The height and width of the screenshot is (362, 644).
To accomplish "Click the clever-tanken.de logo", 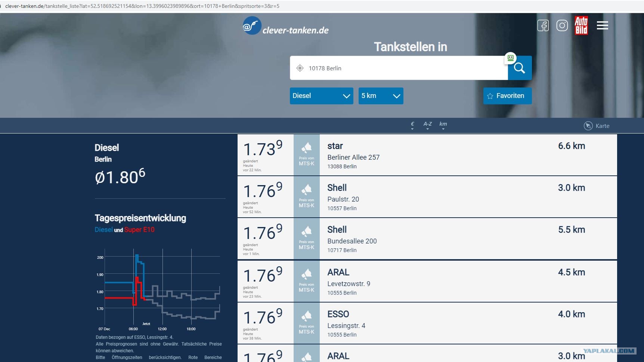I will click(286, 26).
